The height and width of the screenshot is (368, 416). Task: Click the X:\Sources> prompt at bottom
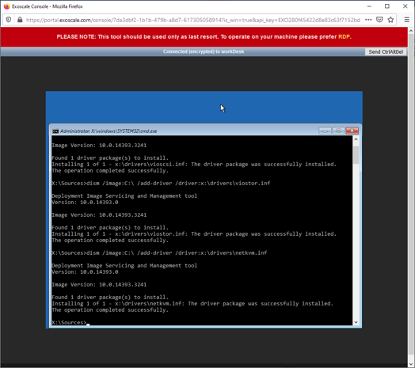point(69,322)
